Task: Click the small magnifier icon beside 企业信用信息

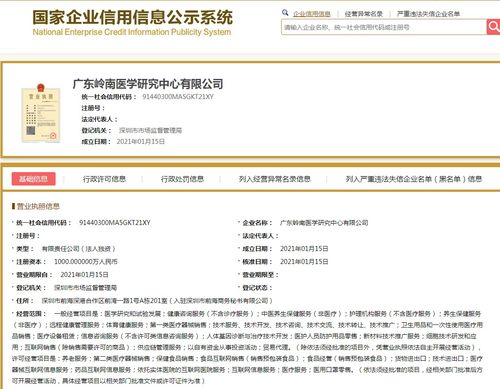Action: [285, 13]
